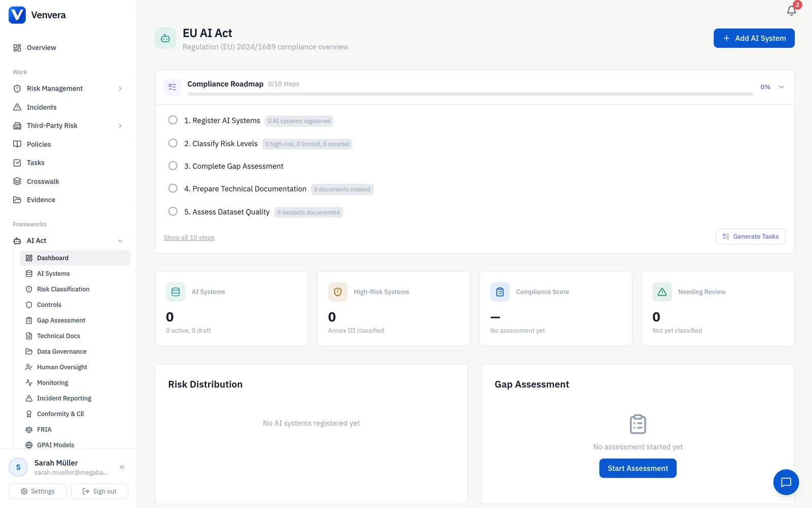Image resolution: width=812 pixels, height=508 pixels.
Task: Click the High-Risk Systems card count
Action: pyautogui.click(x=332, y=317)
